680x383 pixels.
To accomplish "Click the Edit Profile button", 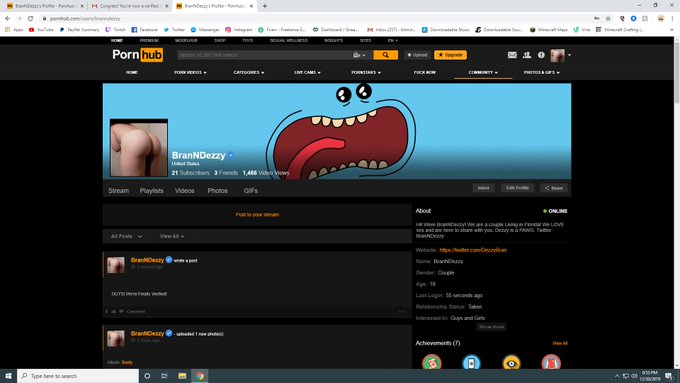I will 517,188.
